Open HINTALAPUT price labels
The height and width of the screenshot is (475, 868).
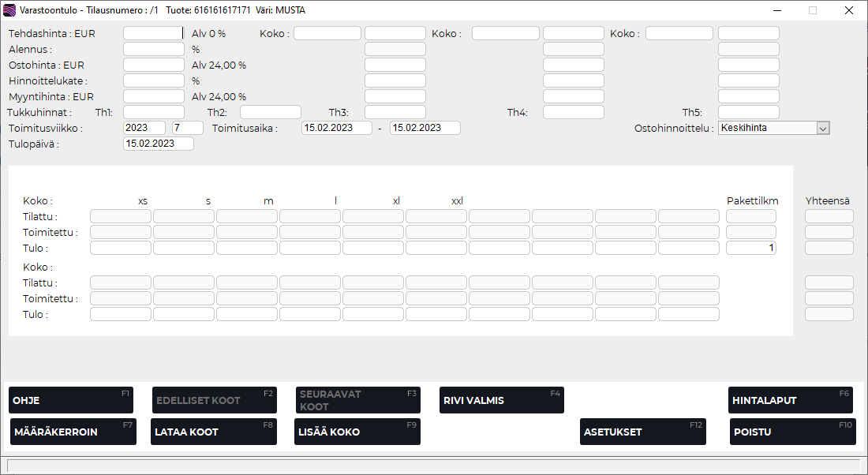791,400
